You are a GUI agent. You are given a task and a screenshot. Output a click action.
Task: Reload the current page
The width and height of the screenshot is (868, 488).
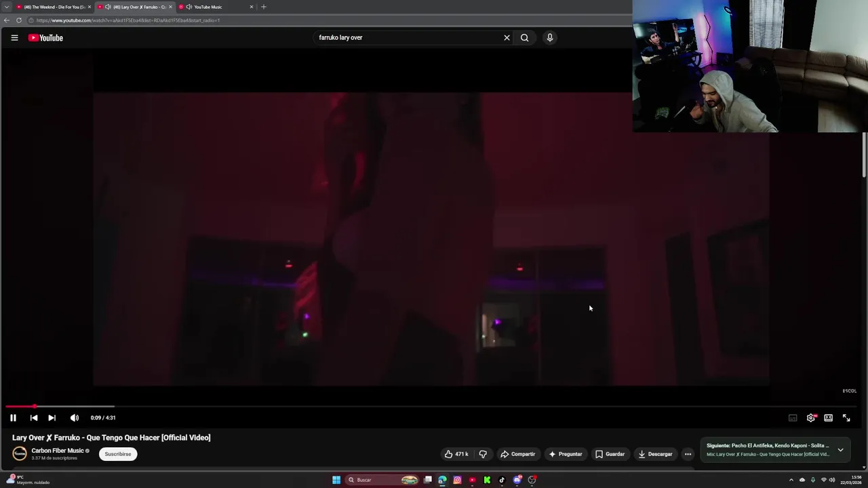point(19,20)
